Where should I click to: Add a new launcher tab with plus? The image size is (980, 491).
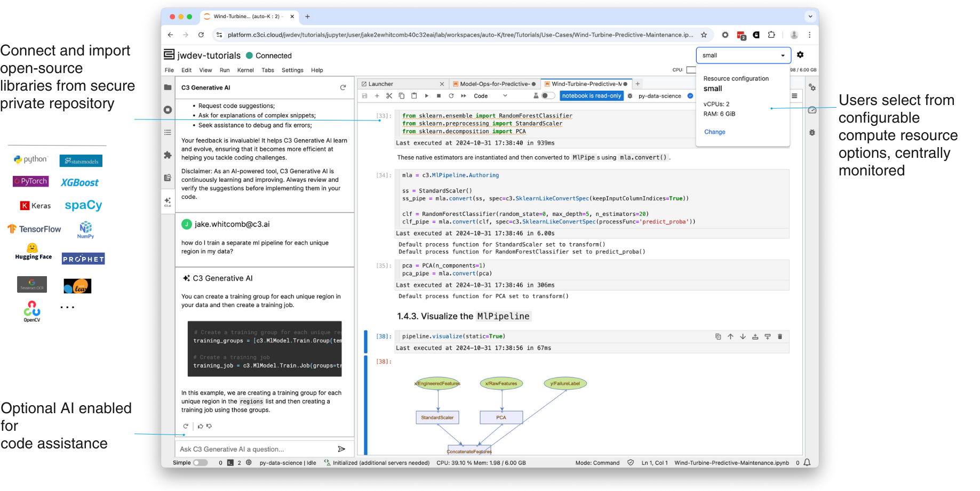638,84
